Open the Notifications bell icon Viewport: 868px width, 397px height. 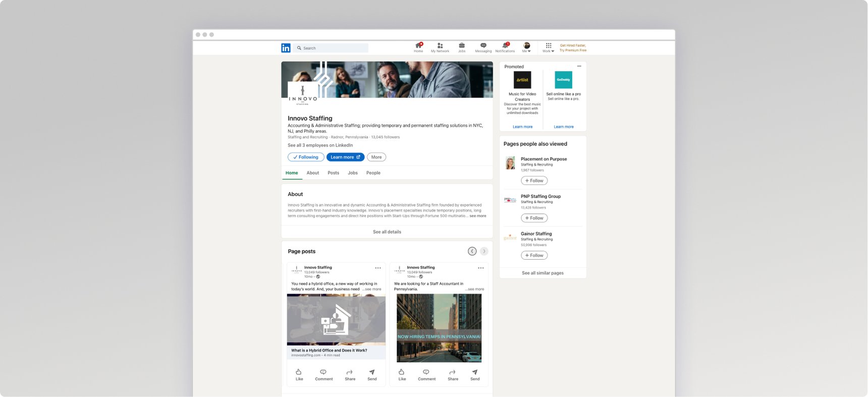click(x=505, y=47)
